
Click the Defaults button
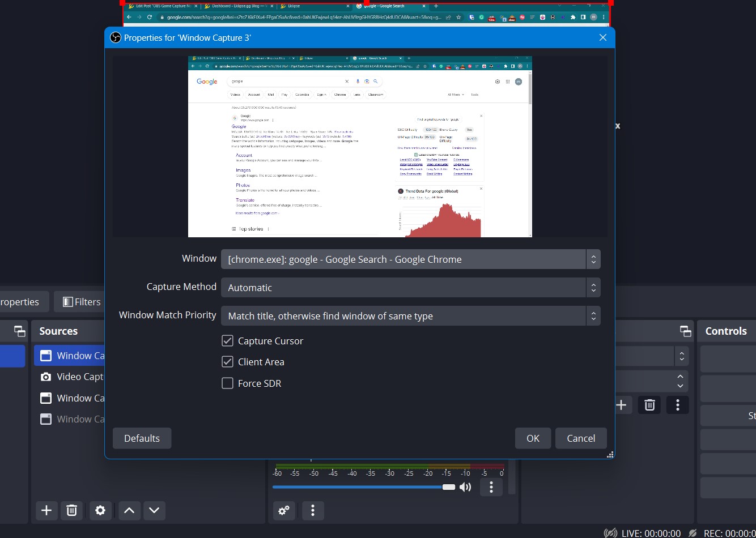[x=142, y=438]
